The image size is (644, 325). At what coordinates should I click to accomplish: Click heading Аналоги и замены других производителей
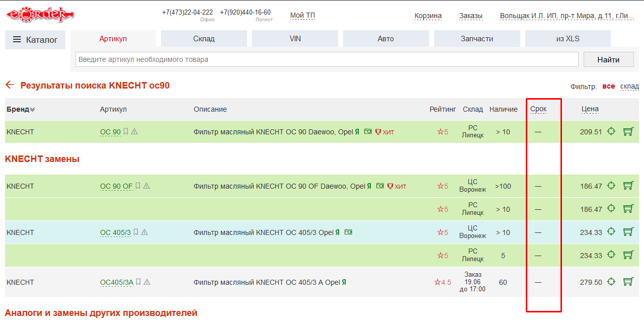tap(101, 313)
